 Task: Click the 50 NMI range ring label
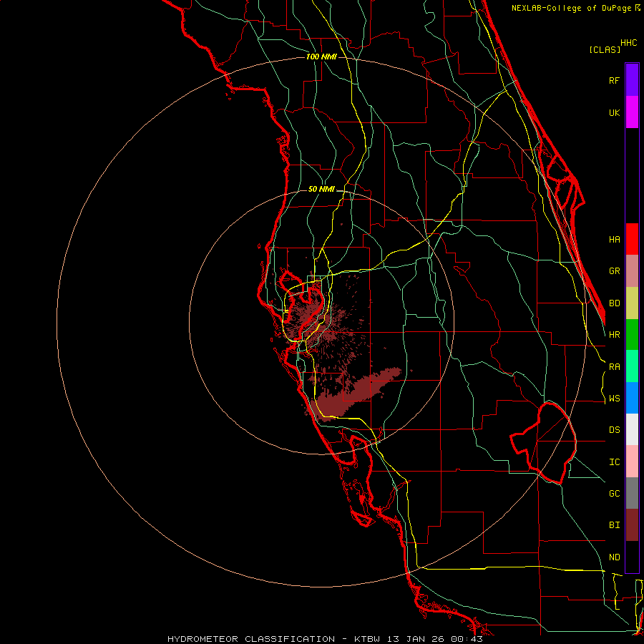coord(321,189)
